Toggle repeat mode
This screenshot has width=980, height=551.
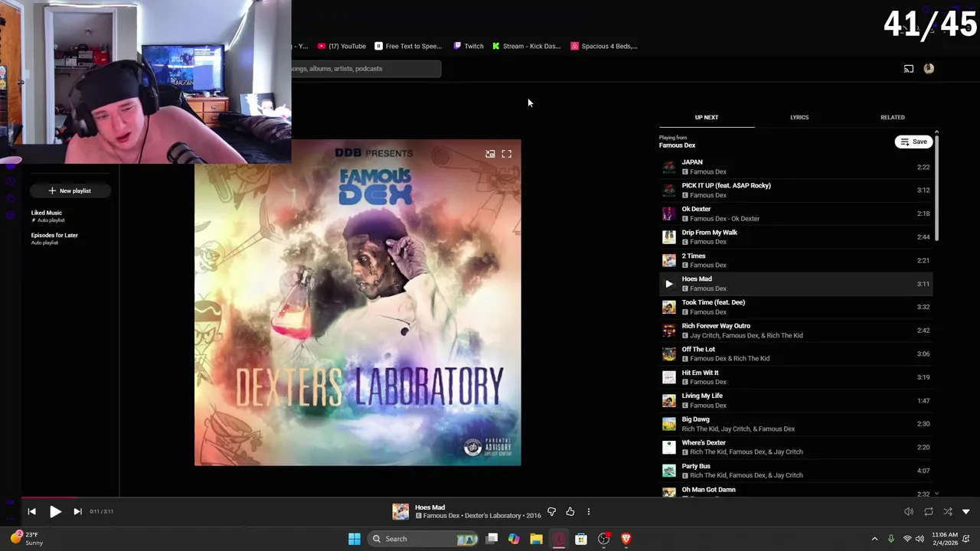[928, 511]
